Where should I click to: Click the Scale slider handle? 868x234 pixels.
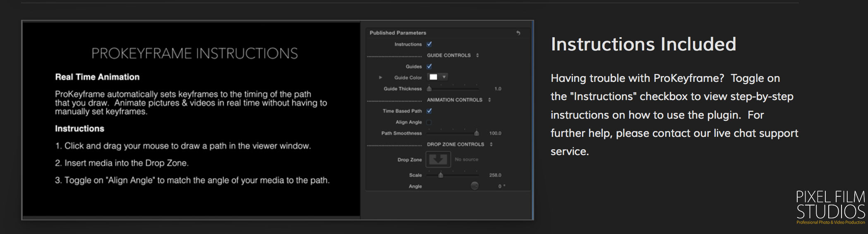coord(441,175)
